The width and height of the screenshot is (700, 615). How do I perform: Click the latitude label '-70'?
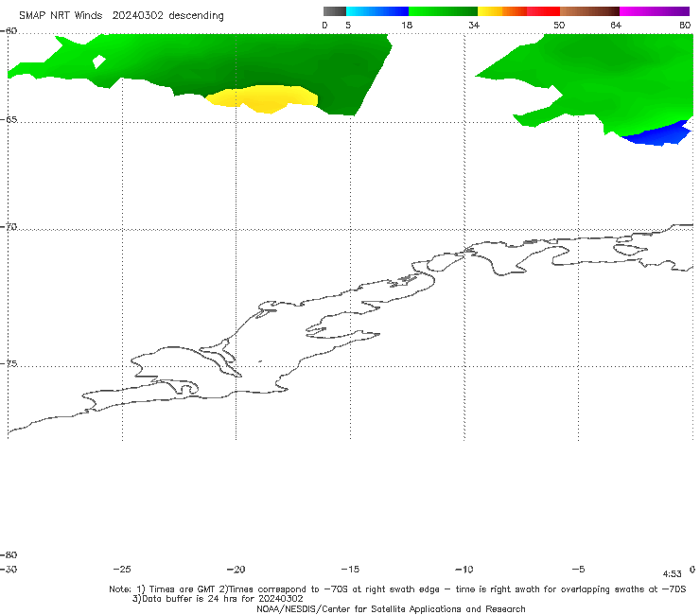coord(9,227)
